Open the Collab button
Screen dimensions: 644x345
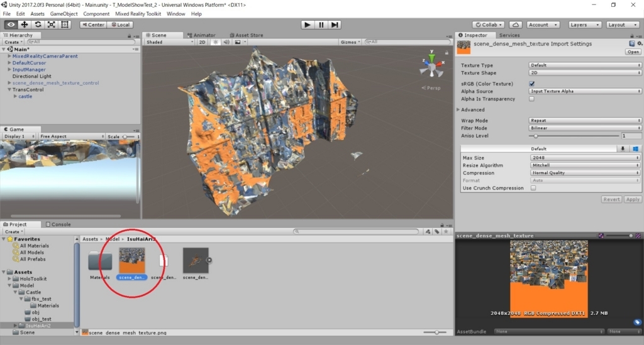[x=488, y=25]
